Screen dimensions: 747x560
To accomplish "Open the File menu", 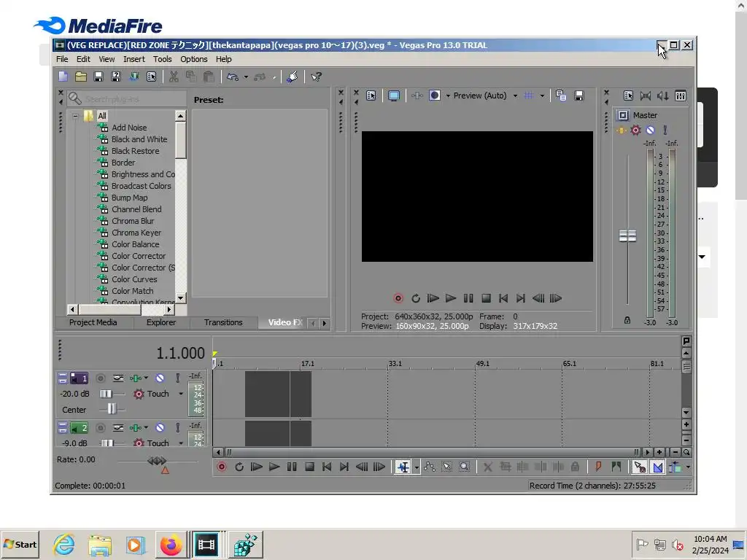I will click(x=62, y=59).
